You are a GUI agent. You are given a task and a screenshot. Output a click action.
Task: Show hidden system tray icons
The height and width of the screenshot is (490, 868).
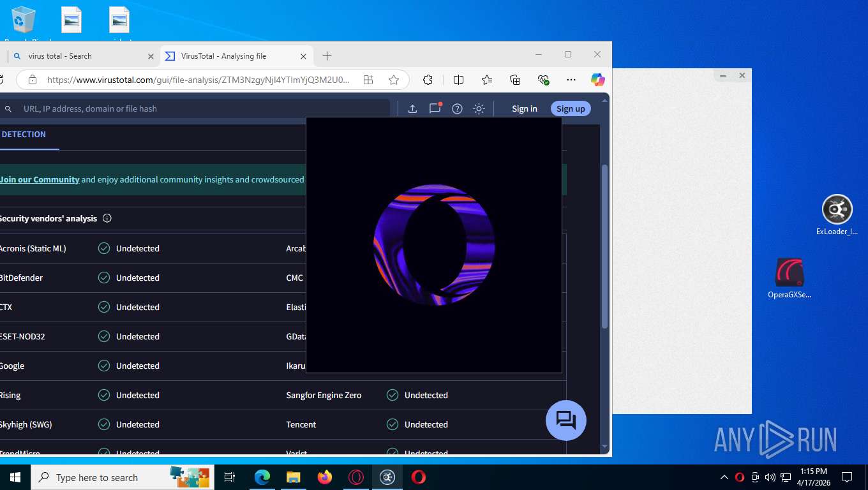tap(724, 477)
